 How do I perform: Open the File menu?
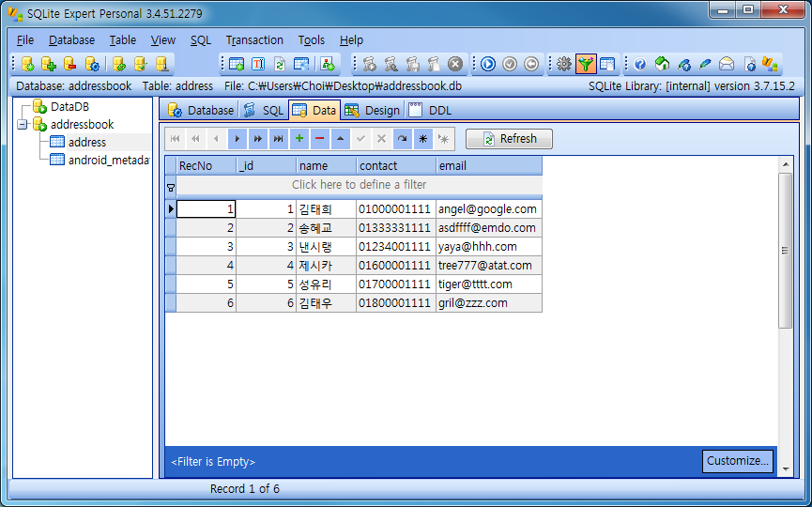pyautogui.click(x=24, y=40)
